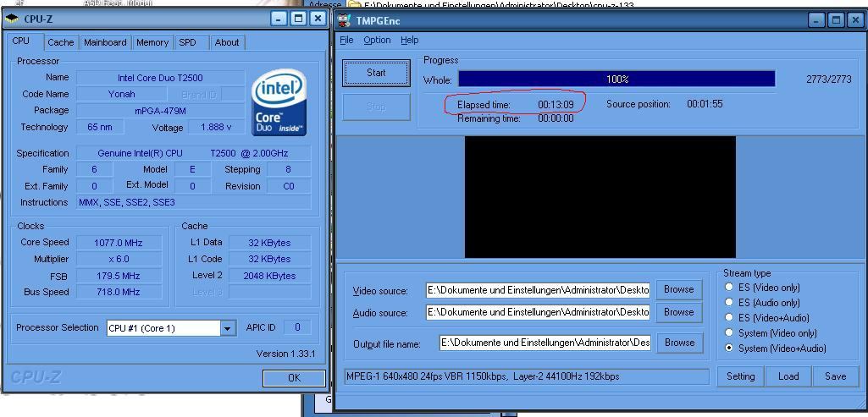This screenshot has height=417, width=868.
Task: Browse for the video source file
Action: coord(679,289)
